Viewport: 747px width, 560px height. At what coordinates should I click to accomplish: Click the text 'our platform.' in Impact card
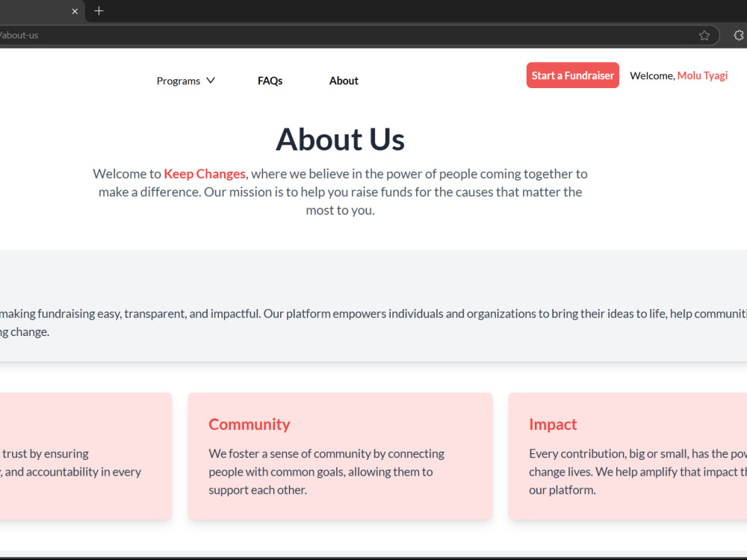point(562,490)
